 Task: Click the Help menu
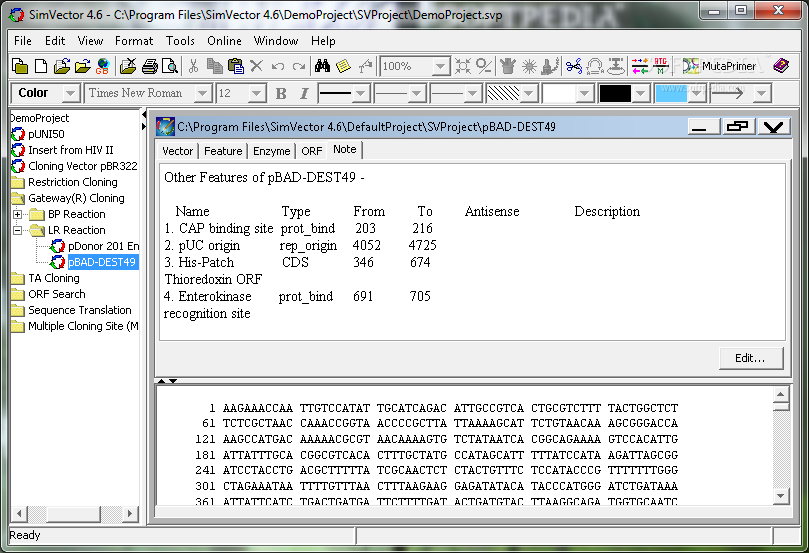[323, 41]
